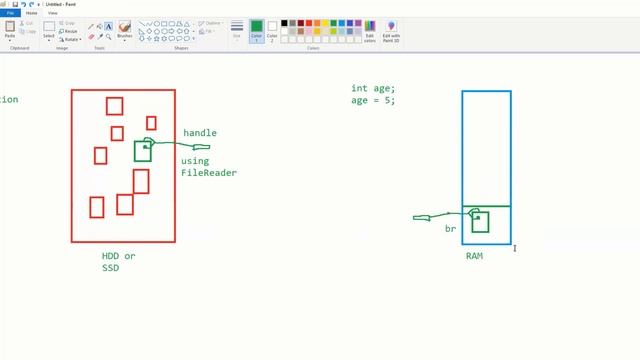Select the Text tool
The height and width of the screenshot is (360, 640).
109,27
